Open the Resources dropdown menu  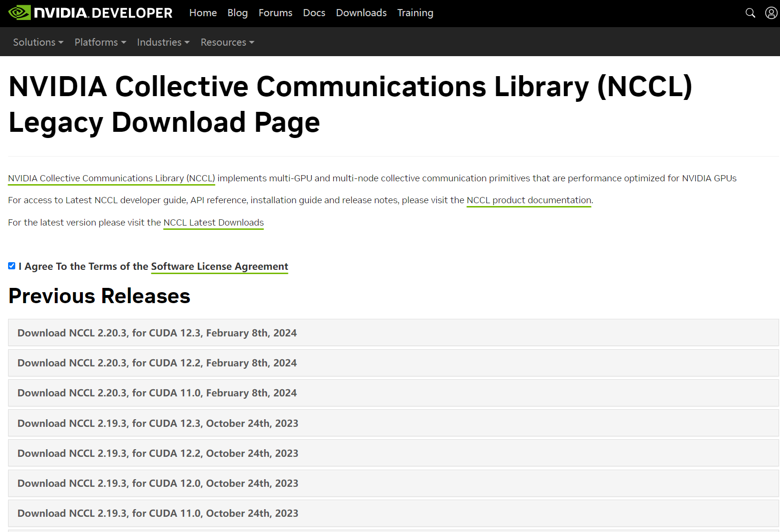pyautogui.click(x=227, y=42)
